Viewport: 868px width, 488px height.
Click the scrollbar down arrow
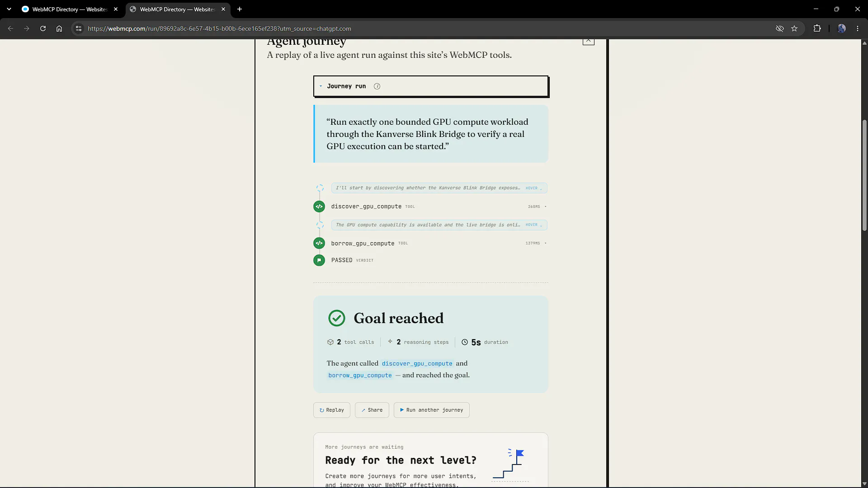[864, 484]
